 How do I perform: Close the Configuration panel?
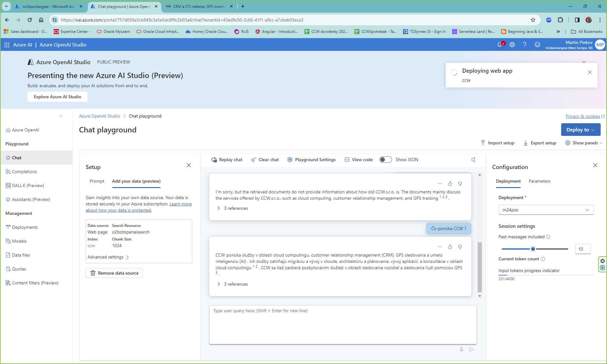tap(595, 165)
